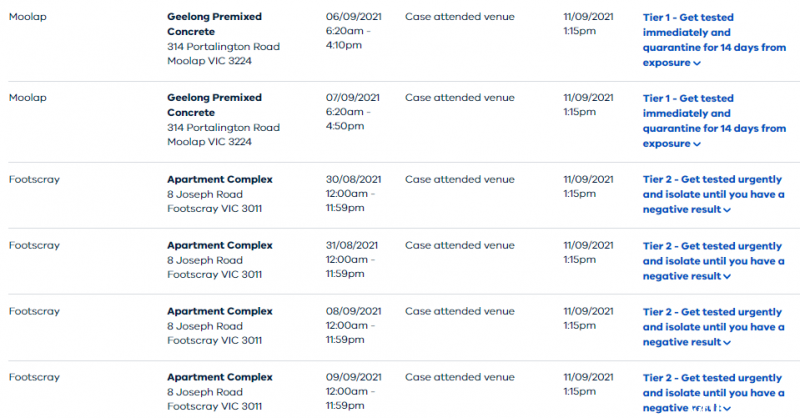800x418 pixels.
Task: Expand Tier 2 advice for Footscray 31/08/2021
Action: click(713, 261)
